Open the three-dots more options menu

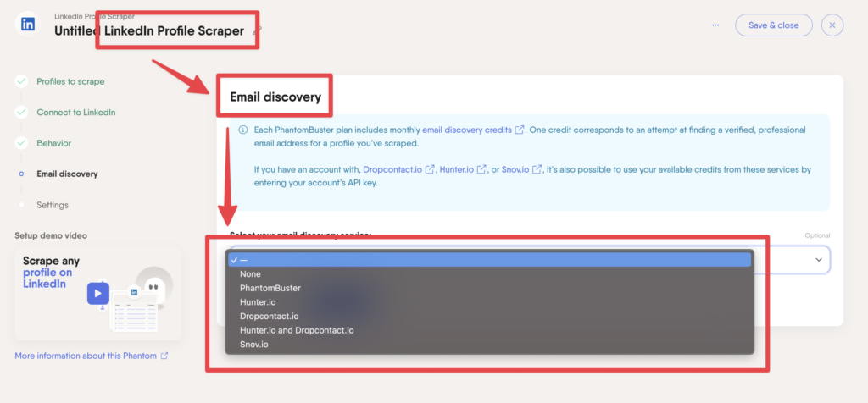(715, 25)
